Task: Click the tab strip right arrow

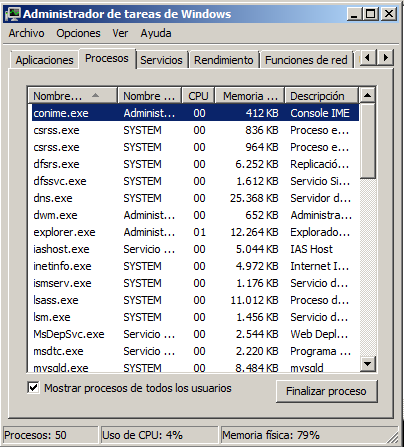Action: (x=386, y=57)
